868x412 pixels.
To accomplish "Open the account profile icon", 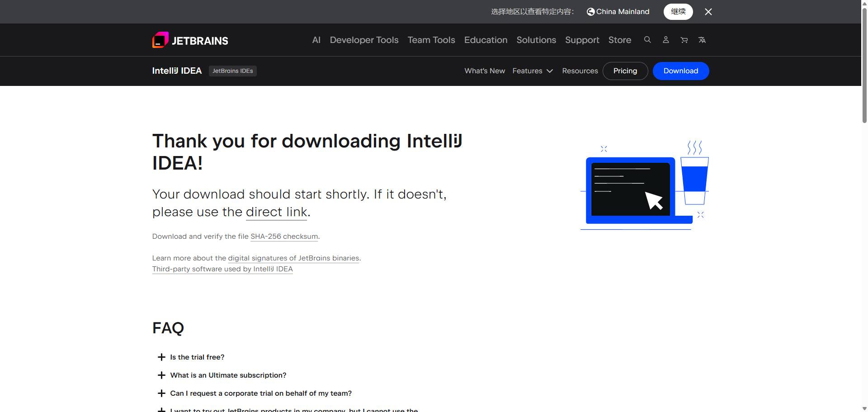I will click(666, 40).
